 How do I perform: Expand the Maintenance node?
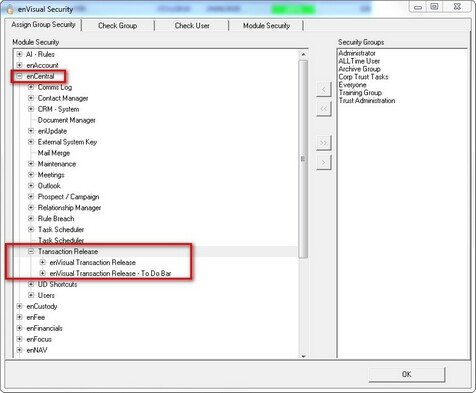[31, 164]
